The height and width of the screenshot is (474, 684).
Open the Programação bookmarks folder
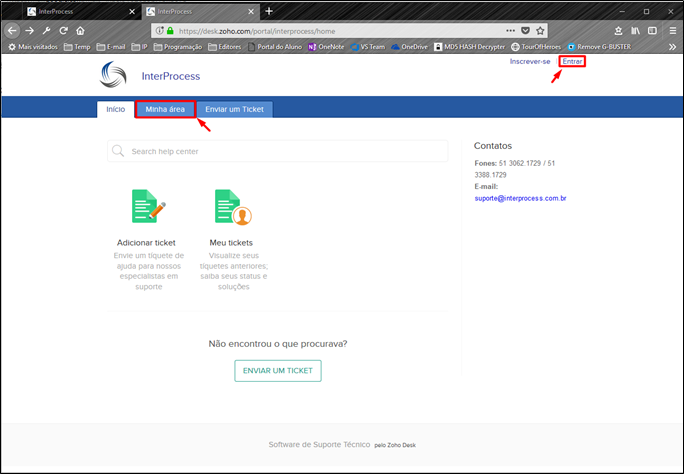click(x=178, y=47)
